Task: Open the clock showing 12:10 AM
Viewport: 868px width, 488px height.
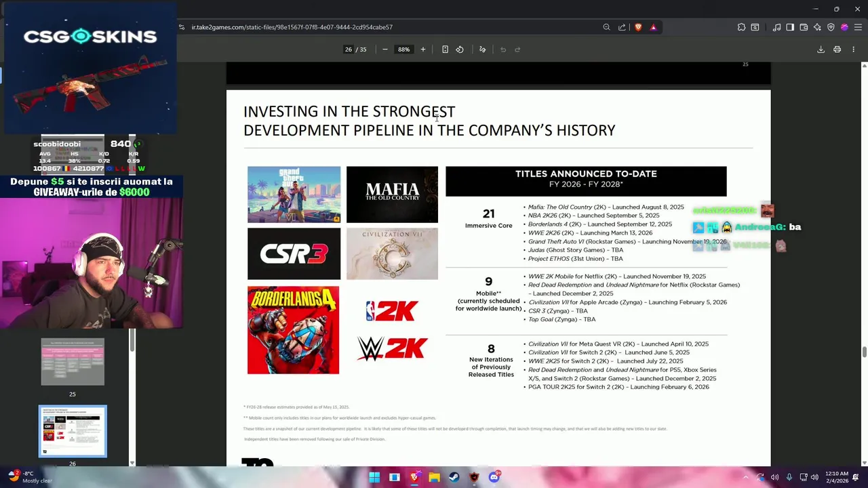Action: tap(836, 477)
